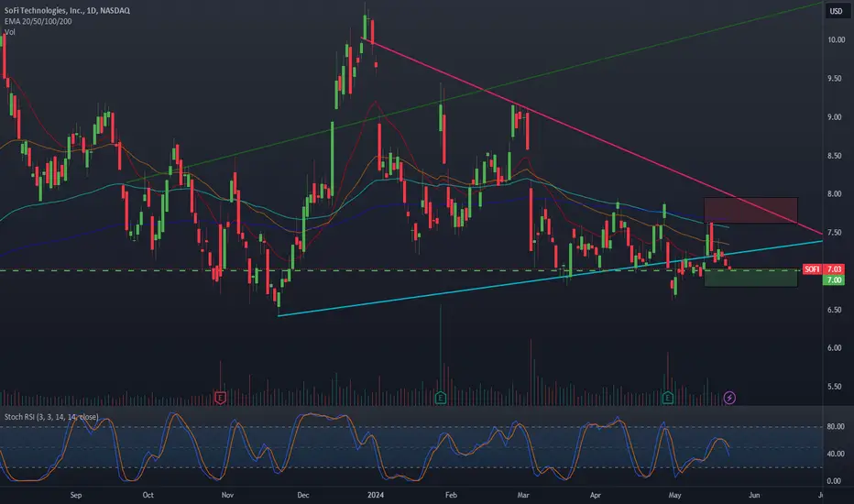This screenshot has height=504, width=854.
Task: Click the 40.00 Stoch RSI axis label
Action: tap(836, 454)
